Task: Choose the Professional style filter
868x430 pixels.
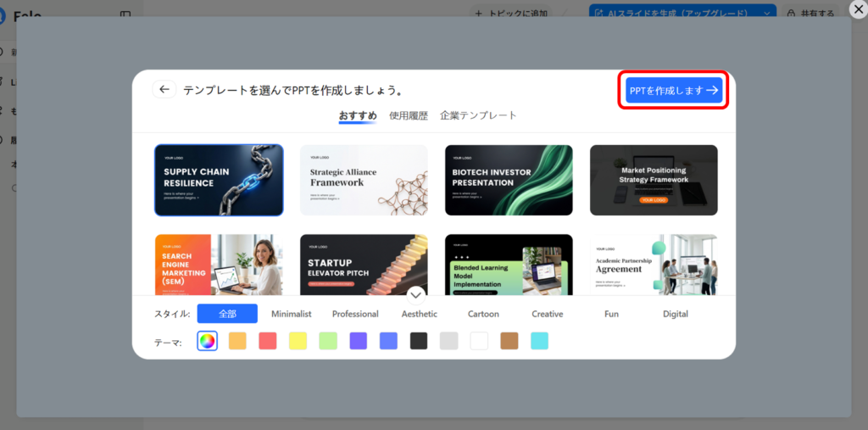Action: pyautogui.click(x=355, y=314)
